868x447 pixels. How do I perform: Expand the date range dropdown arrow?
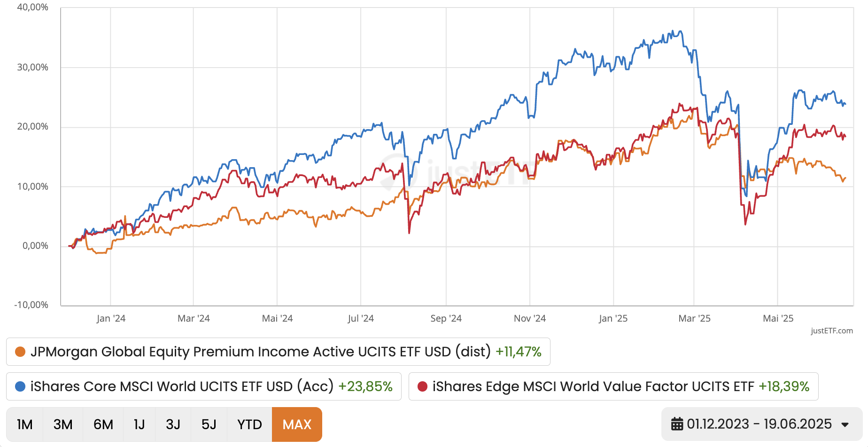[x=845, y=424]
